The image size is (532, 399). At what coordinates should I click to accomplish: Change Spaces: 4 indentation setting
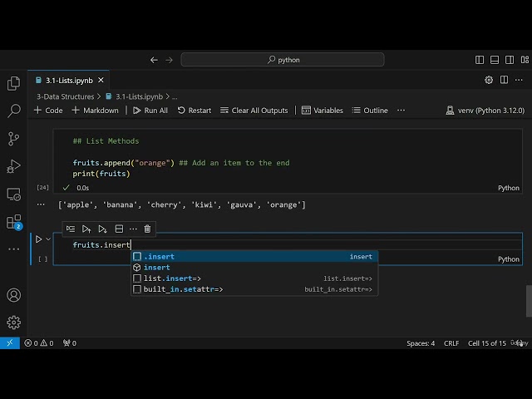point(421,343)
